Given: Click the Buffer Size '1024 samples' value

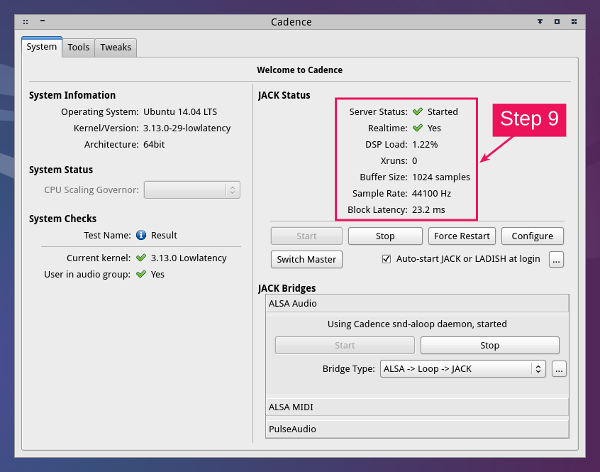Looking at the screenshot, I should click(441, 177).
